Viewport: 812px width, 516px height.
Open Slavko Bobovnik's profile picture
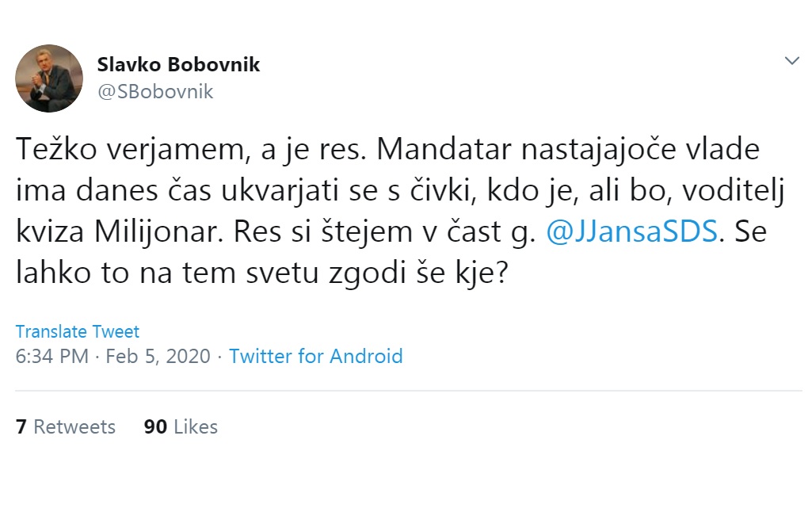pyautogui.click(x=49, y=78)
